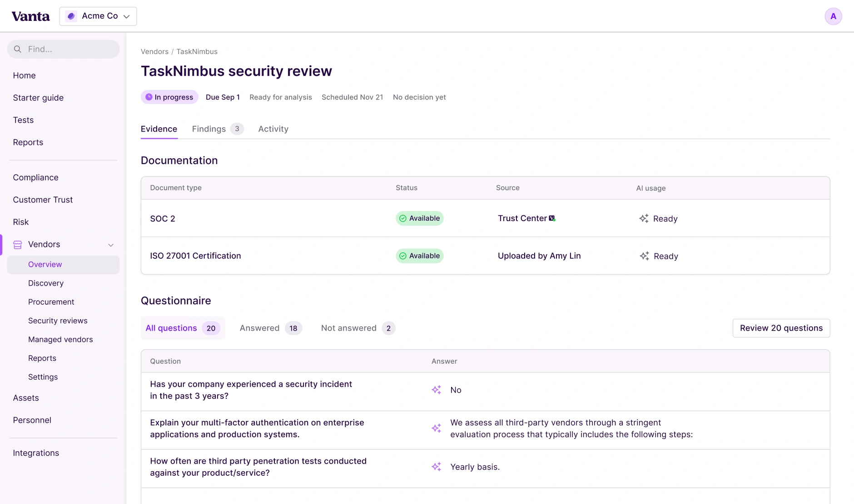The image size is (854, 504).
Task: Click sparkle icon beside multi-factor authentication answer
Action: click(x=437, y=428)
